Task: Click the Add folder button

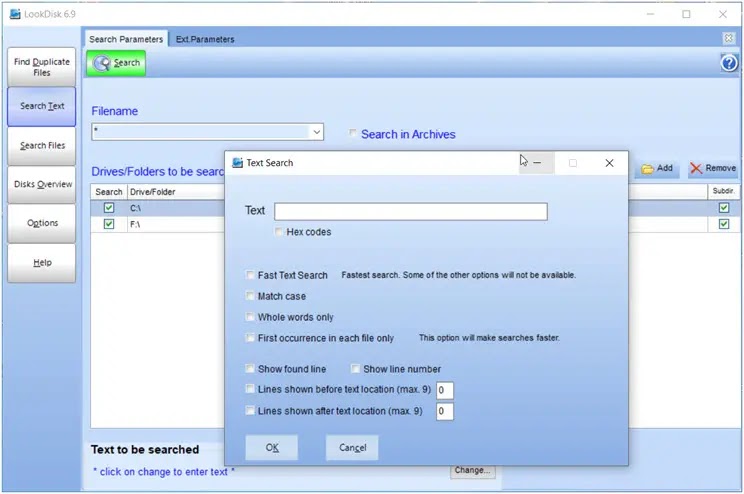Action: (x=657, y=168)
